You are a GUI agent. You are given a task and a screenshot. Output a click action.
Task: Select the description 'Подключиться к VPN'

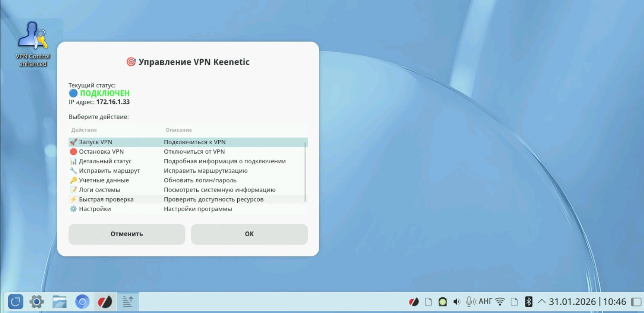195,142
